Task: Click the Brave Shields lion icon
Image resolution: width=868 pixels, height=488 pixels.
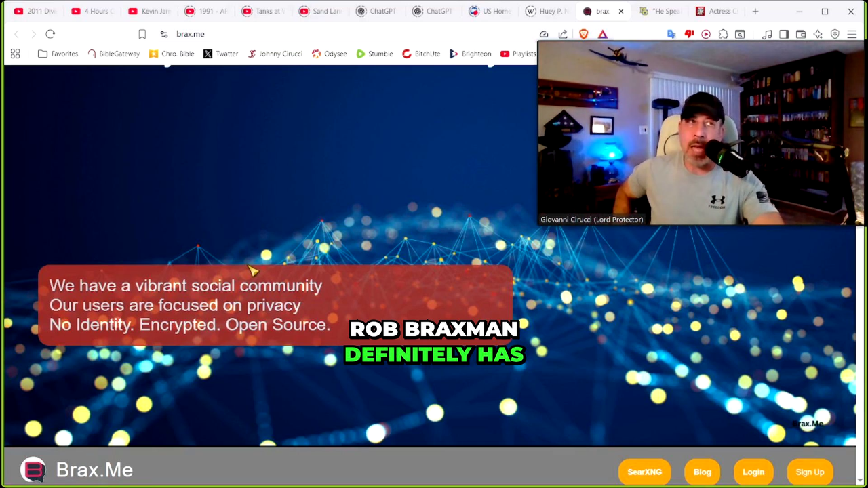Action: click(583, 34)
